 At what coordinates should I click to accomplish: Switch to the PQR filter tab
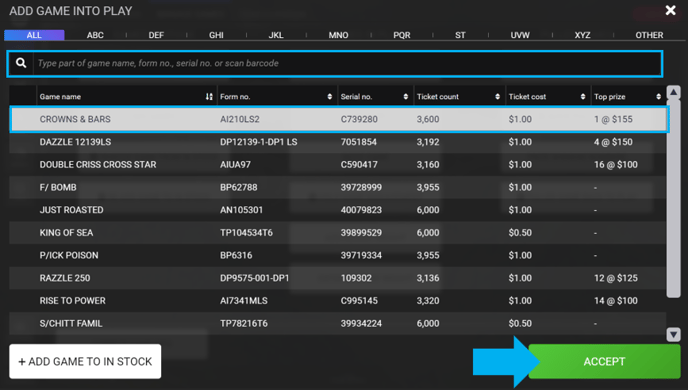tap(402, 35)
